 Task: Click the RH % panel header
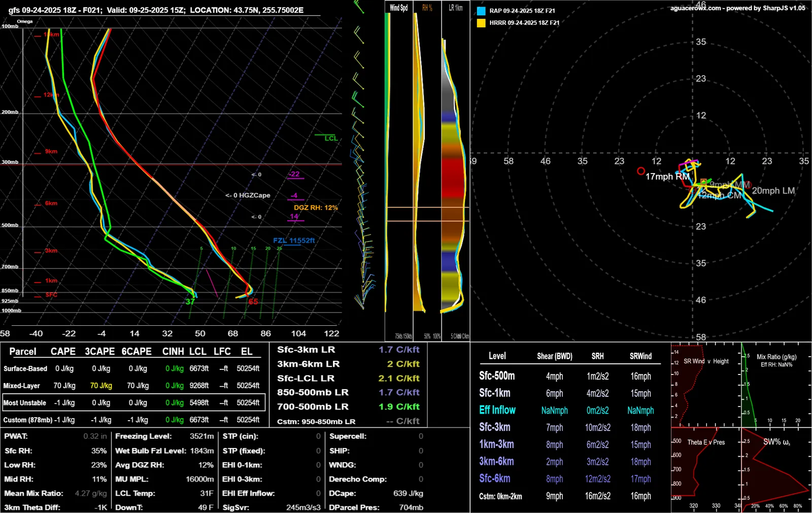(x=427, y=8)
